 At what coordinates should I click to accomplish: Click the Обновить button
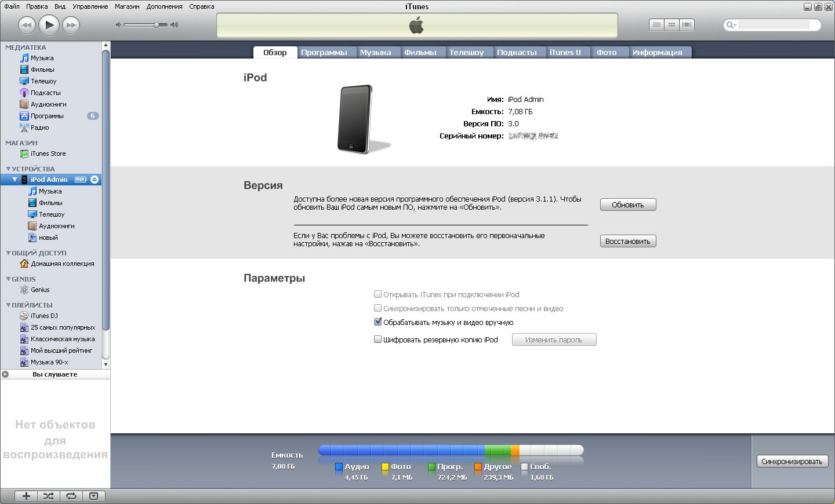click(627, 204)
